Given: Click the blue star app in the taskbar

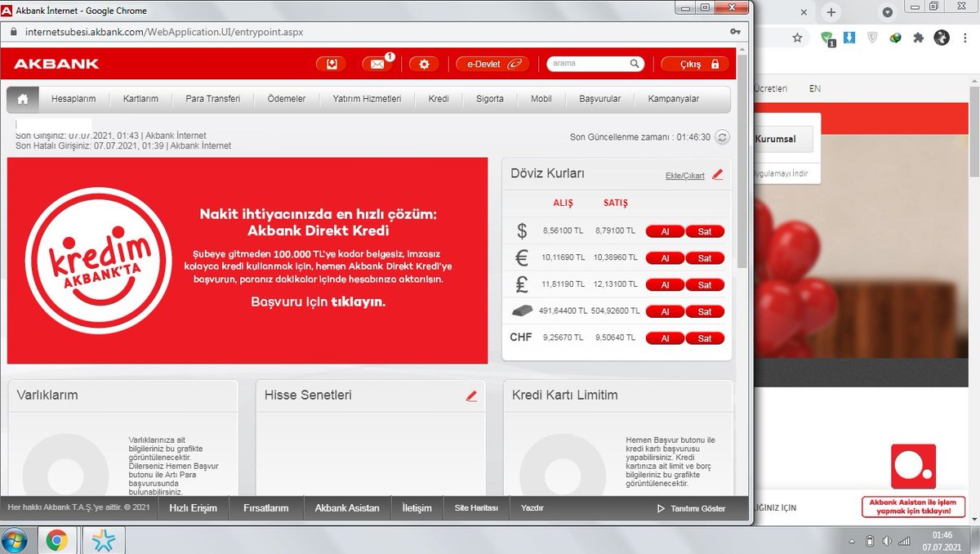Looking at the screenshot, I should click(x=104, y=540).
